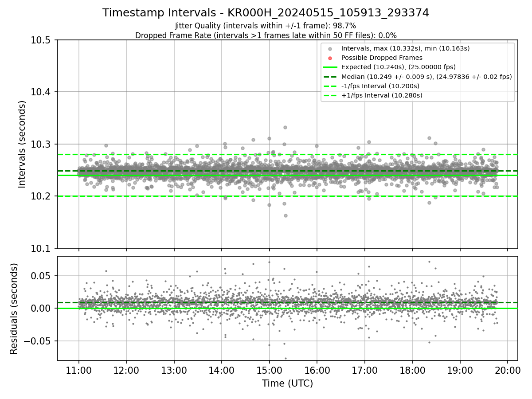Image resolution: width=532 pixels, height=399 pixels.
Task: Click the dark green dashed sample beside 'Median'
Action: (330, 77)
